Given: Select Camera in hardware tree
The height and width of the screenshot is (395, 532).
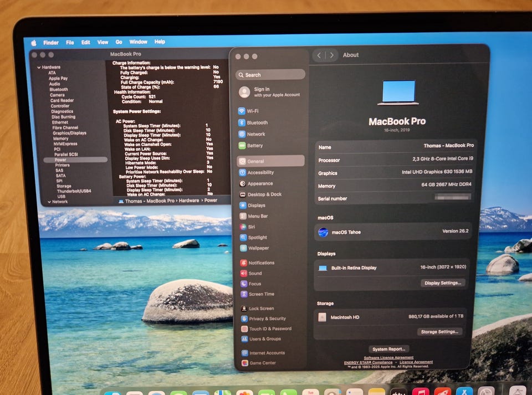Looking at the screenshot, I should coord(57,95).
